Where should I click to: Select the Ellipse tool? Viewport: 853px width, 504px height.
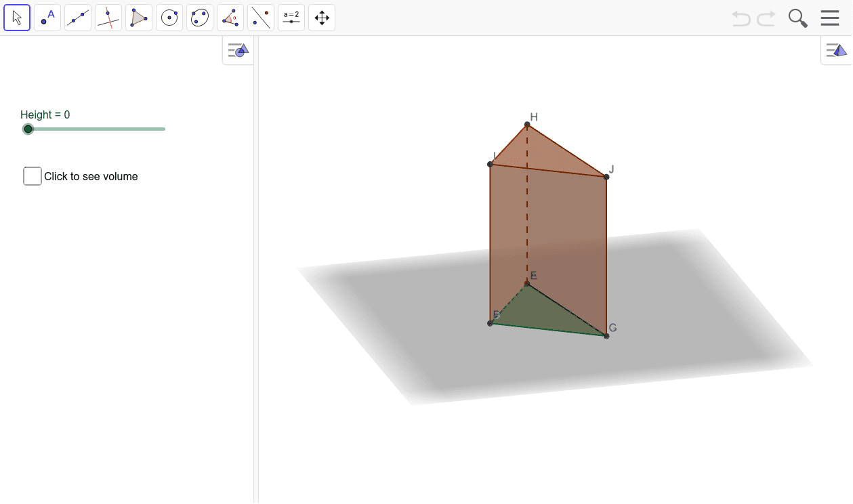199,17
